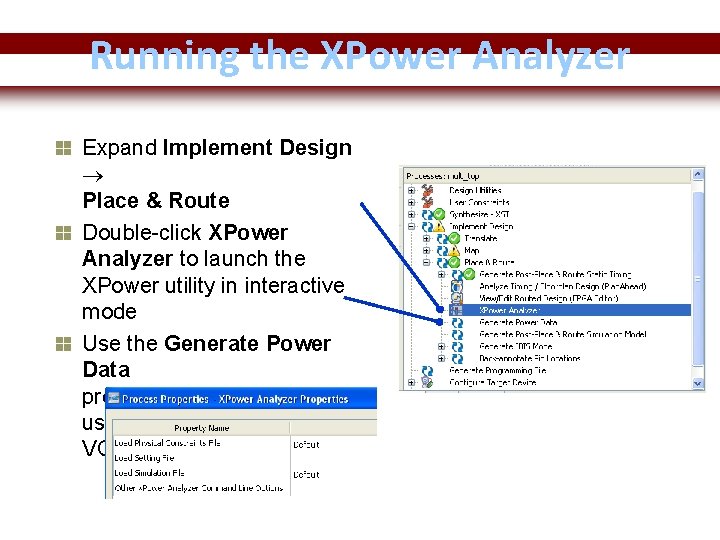720x540 pixels.
Task: Select the highlighted XPower Analyzer row
Action: coord(569,310)
